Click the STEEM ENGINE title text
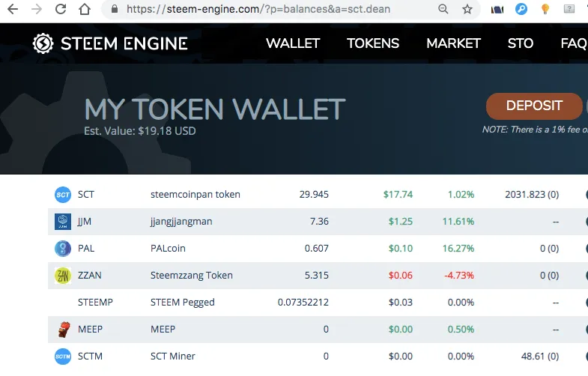 [x=124, y=43]
